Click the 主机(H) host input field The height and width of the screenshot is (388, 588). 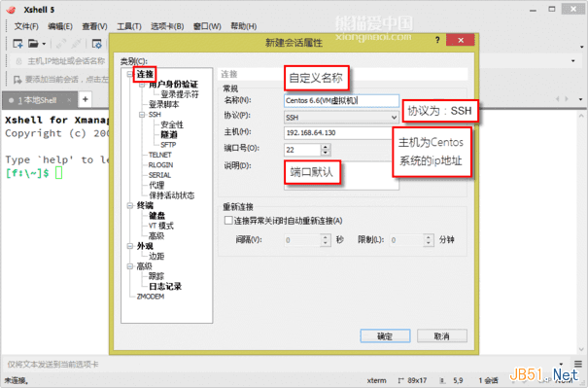(x=338, y=133)
